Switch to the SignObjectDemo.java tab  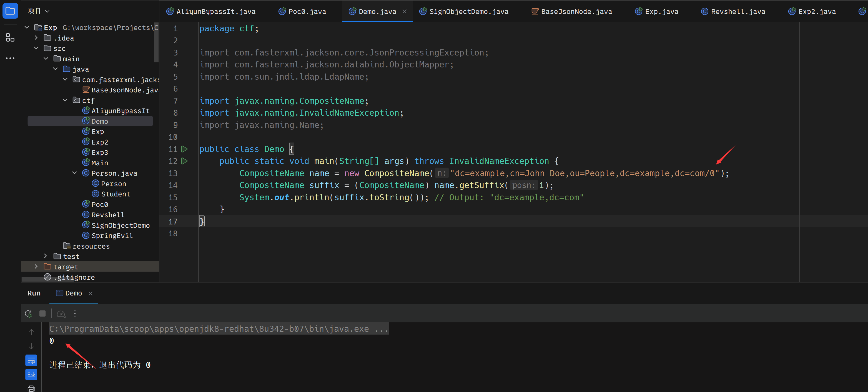(468, 11)
